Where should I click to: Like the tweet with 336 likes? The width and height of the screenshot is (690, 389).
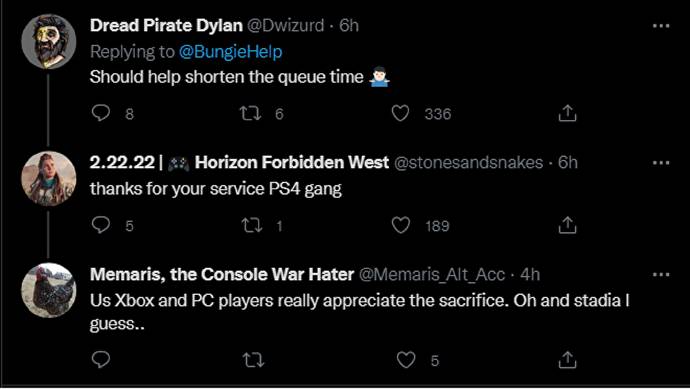point(400,114)
